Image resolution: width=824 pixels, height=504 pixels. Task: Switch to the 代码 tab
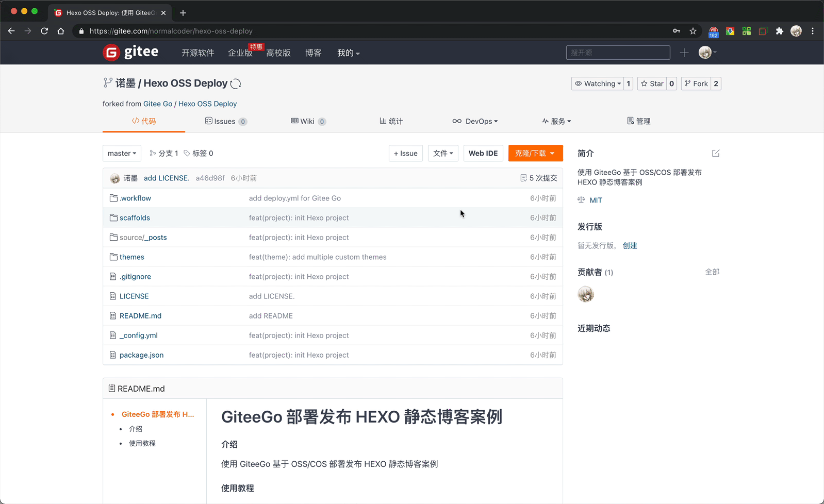[144, 121]
